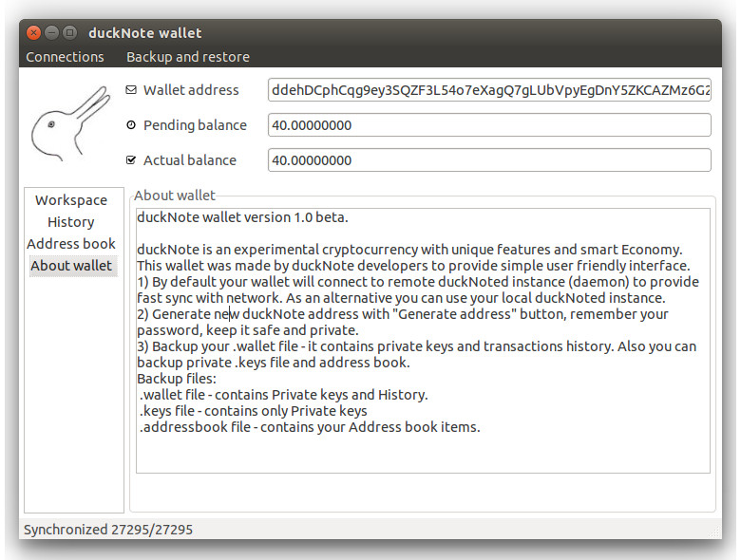
Task: Click the resize grip in the status bar corner
Action: pos(714,532)
